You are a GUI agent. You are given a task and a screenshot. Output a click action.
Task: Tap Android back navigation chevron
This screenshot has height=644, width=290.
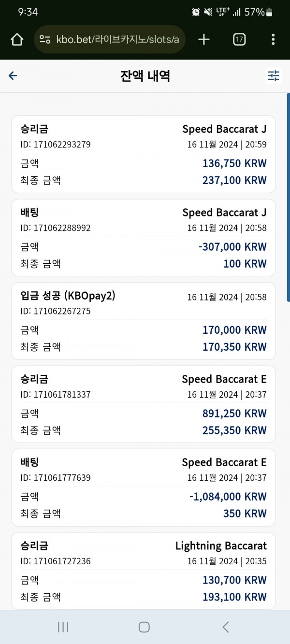click(225, 627)
